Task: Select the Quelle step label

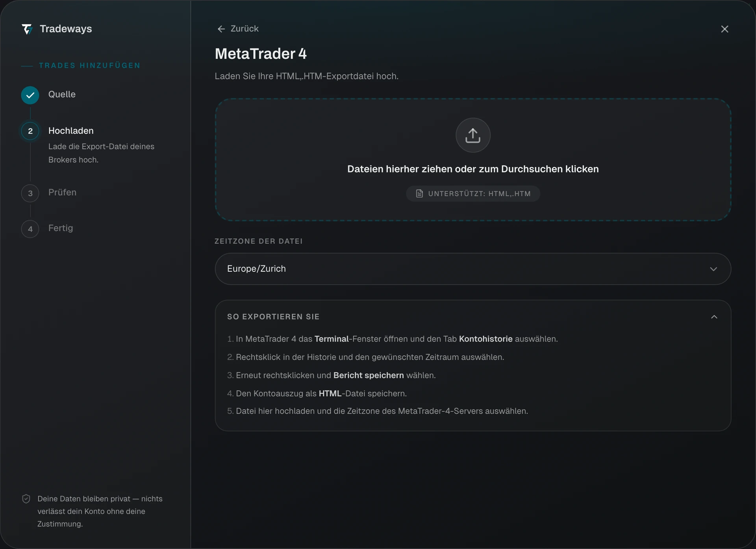Action: (x=62, y=95)
